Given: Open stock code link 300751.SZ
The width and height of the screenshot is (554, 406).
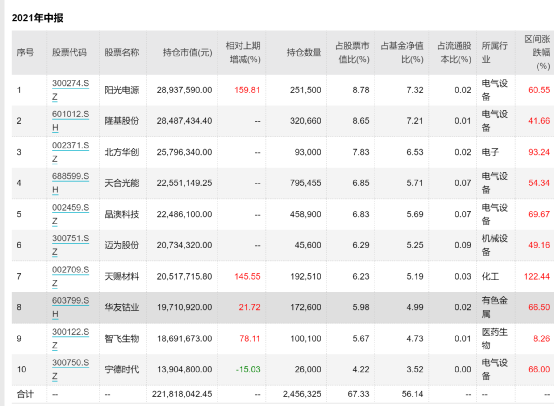Looking at the screenshot, I should tap(71, 245).
